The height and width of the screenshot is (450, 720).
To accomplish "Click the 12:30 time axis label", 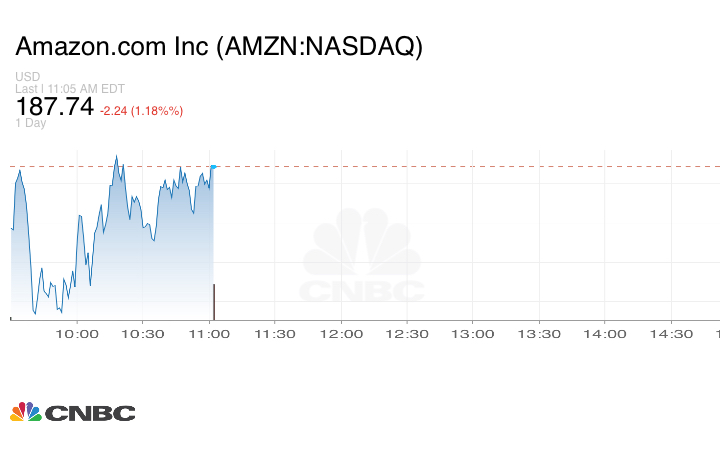I will click(x=406, y=334).
